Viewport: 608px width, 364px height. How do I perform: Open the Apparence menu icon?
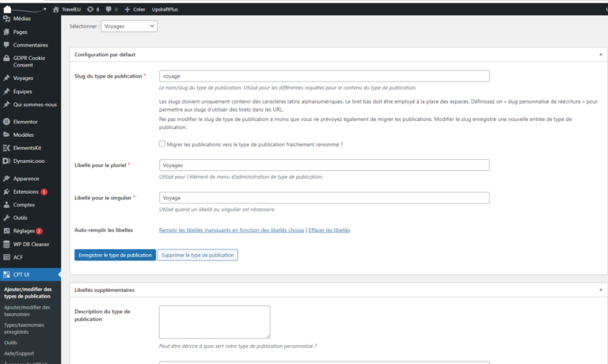(6, 179)
